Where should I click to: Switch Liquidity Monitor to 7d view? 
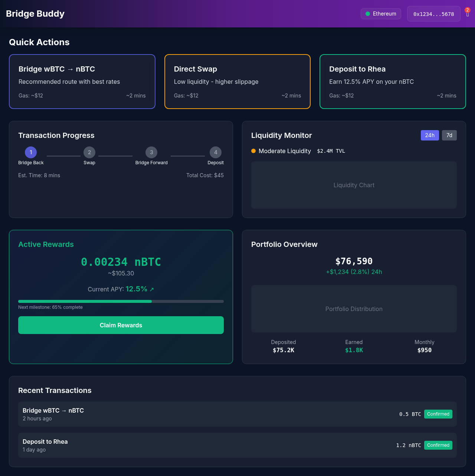click(449, 135)
